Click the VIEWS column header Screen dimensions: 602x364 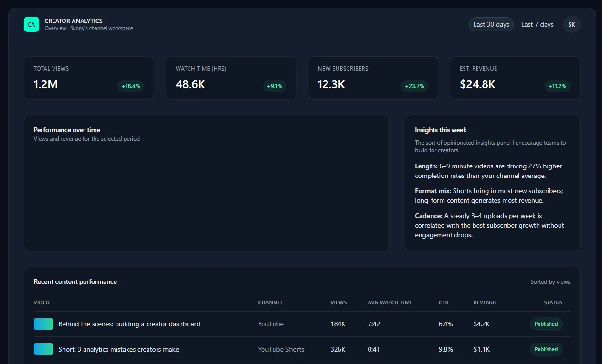click(x=338, y=302)
